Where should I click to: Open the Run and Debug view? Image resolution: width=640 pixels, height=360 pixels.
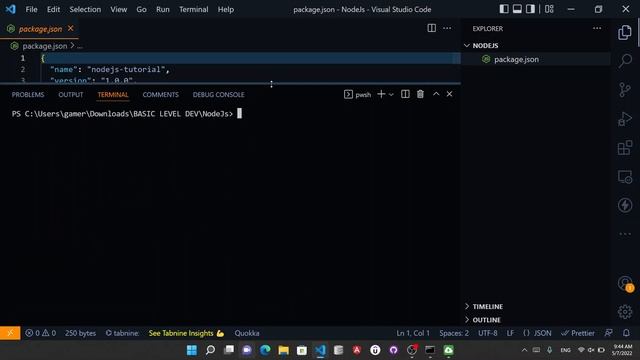pos(624,119)
